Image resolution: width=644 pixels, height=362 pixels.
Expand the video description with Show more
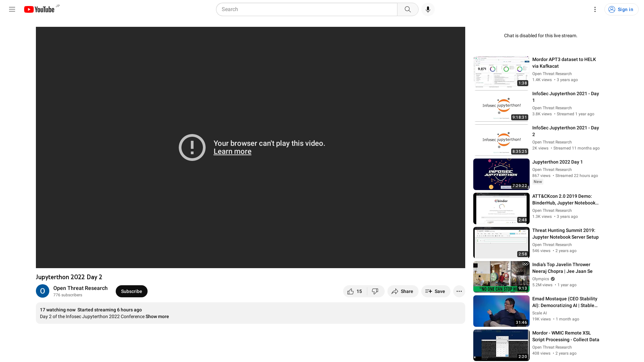click(x=157, y=316)
